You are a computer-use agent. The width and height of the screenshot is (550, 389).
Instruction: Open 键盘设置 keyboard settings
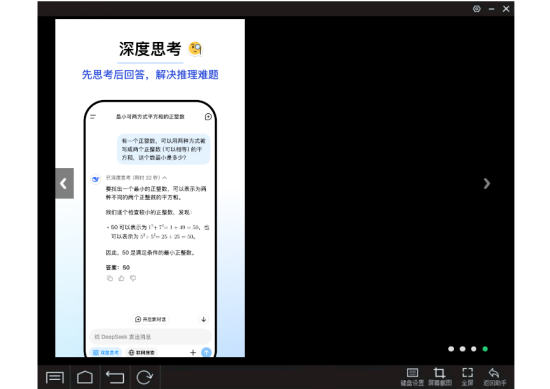[412, 377]
